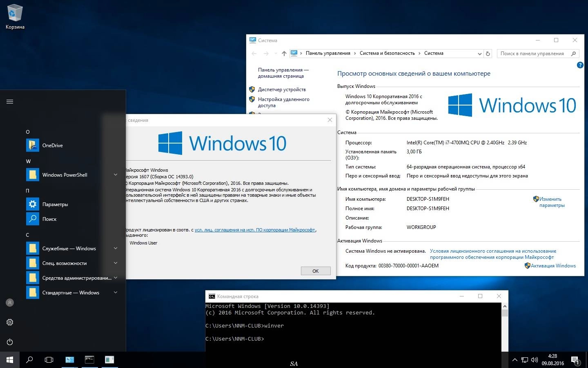This screenshot has height=368, width=588.
Task: Open recent locations dropdown next to Forward arrow
Action: tap(275, 54)
